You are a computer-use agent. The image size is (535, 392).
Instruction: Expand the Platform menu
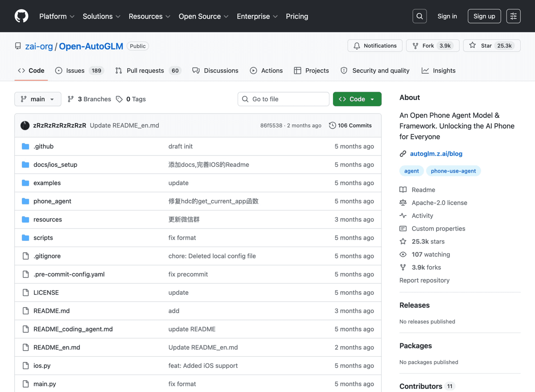[57, 16]
